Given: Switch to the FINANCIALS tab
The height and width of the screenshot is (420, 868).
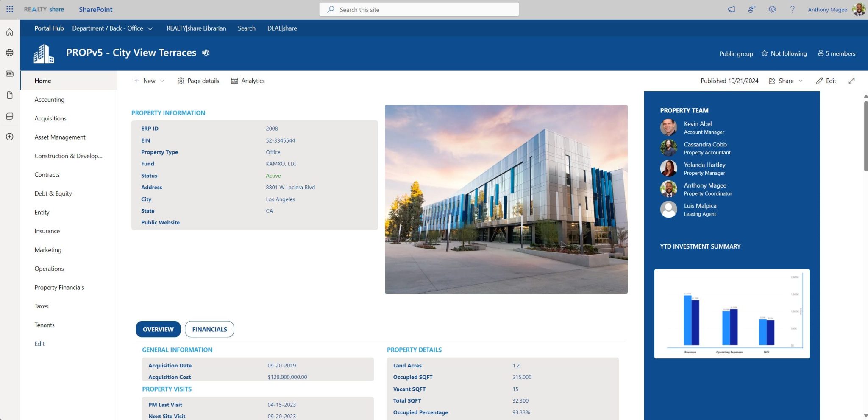Looking at the screenshot, I should (x=209, y=329).
